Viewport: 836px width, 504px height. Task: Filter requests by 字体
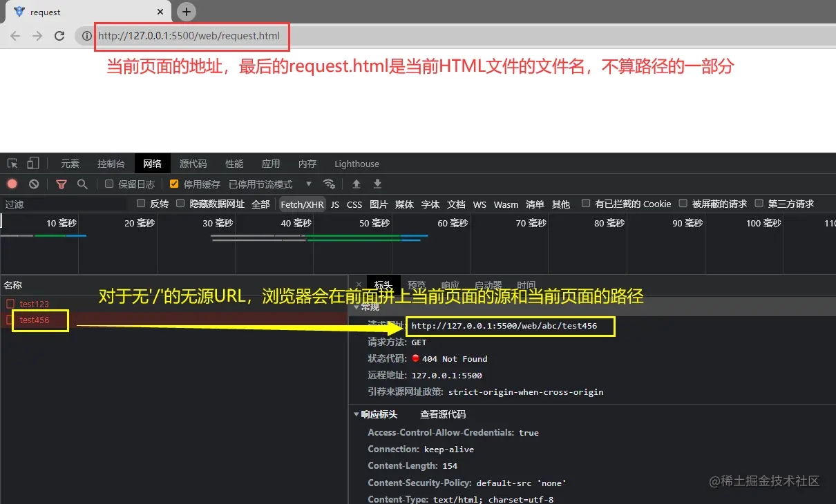430,204
